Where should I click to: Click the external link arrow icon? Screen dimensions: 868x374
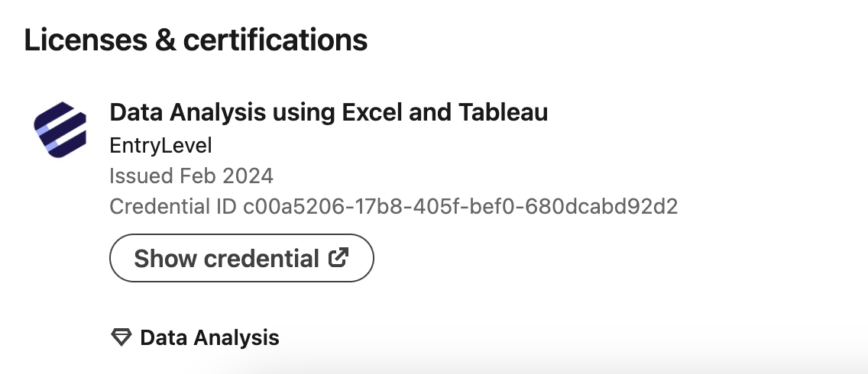tap(338, 258)
